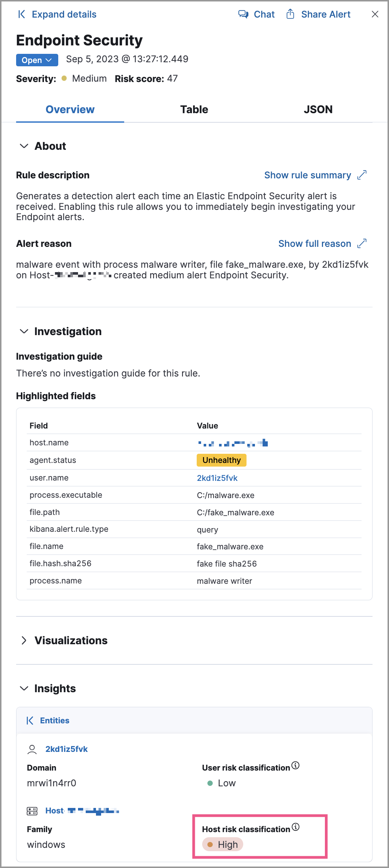Click the Expand details arrow icon
Screen dimensions: 389x868
pyautogui.click(x=21, y=14)
